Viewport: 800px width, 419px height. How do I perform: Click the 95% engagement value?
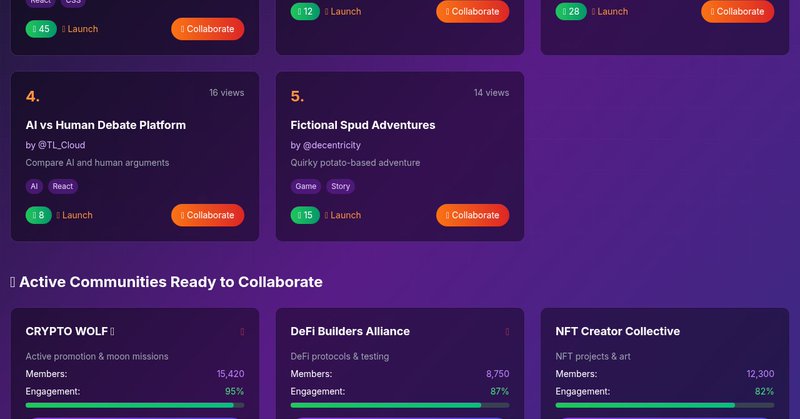235,391
